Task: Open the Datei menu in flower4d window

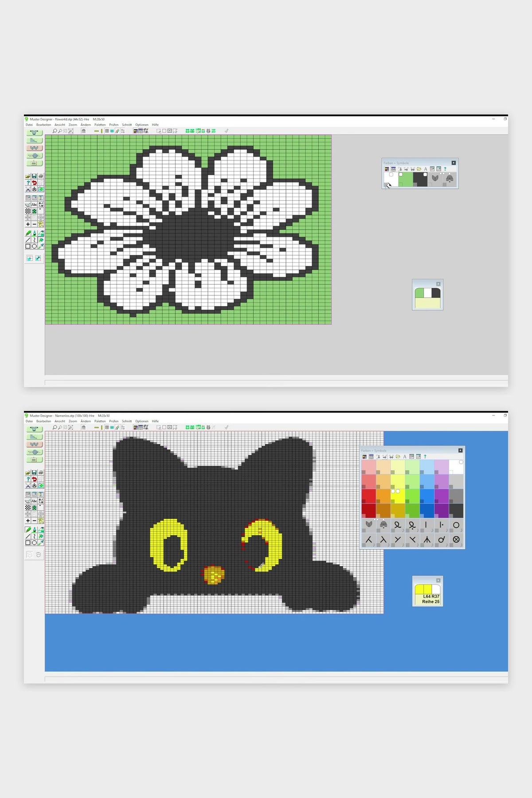Action: 29,125
